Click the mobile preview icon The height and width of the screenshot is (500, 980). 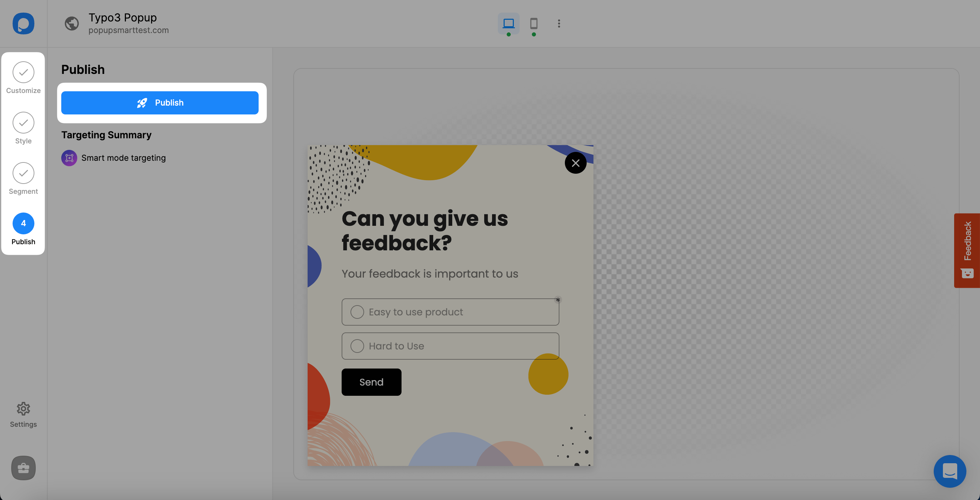534,23
